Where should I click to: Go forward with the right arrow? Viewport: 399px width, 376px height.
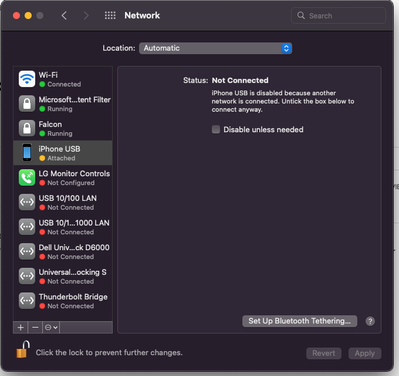pyautogui.click(x=86, y=15)
